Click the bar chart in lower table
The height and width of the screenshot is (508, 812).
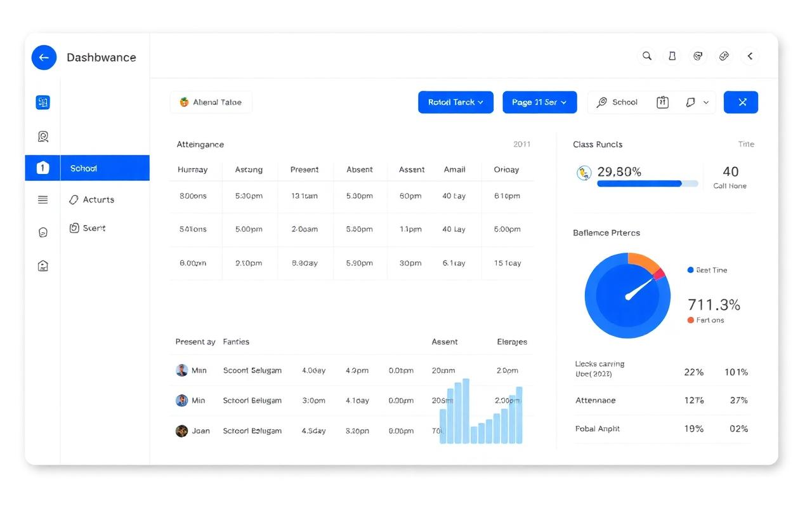[x=481, y=411]
